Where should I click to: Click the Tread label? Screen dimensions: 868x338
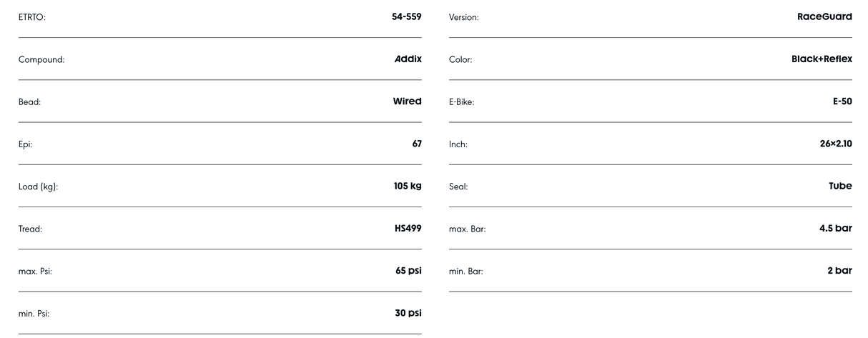click(30, 229)
